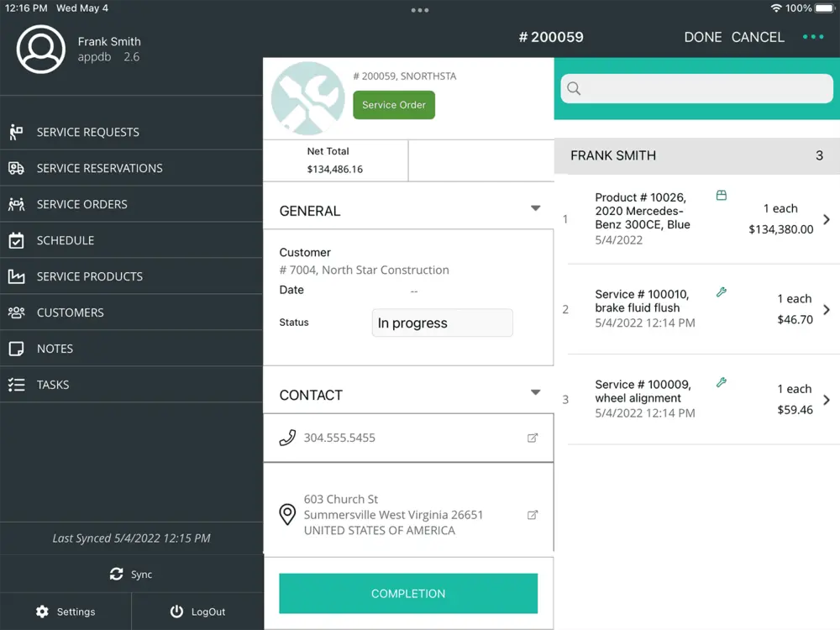
Task: Click the Schedule calendar icon
Action: click(16, 240)
